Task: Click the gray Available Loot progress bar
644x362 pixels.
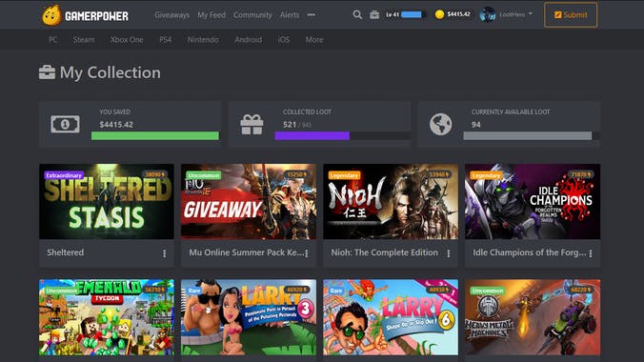Action: [528, 135]
